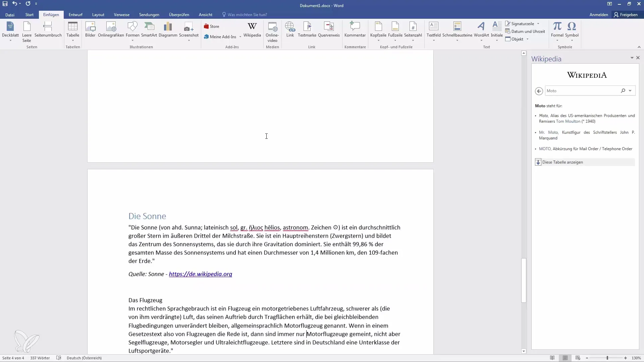Image resolution: width=644 pixels, height=362 pixels.
Task: Show disambiguation table in Wikipedia panel
Action: (562, 162)
